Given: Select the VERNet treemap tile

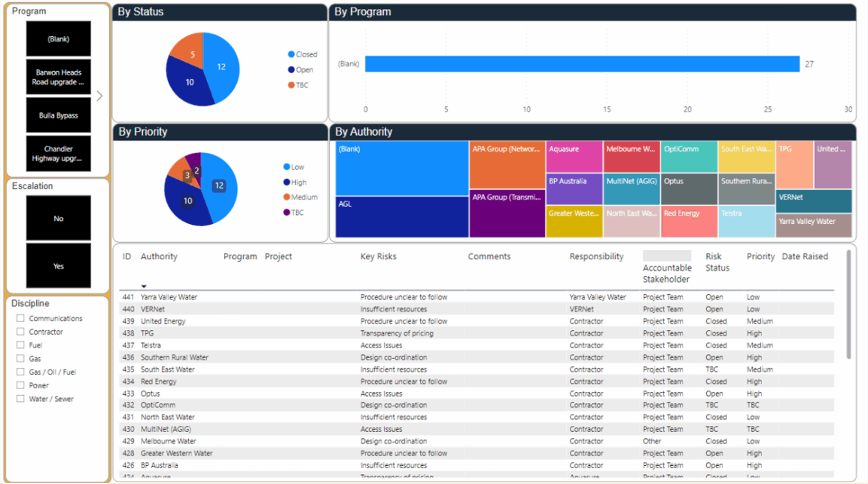Looking at the screenshot, I should (814, 201).
